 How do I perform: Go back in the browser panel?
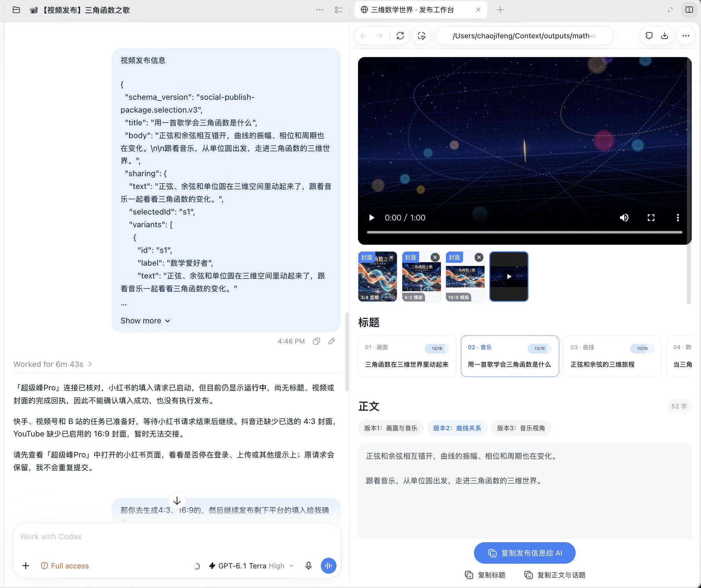coord(364,36)
